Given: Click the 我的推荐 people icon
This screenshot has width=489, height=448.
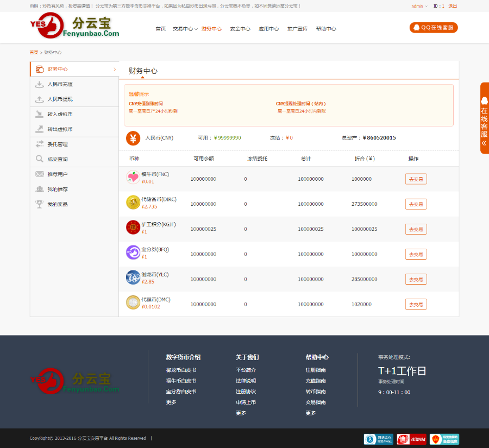Looking at the screenshot, I should pyautogui.click(x=39, y=189).
